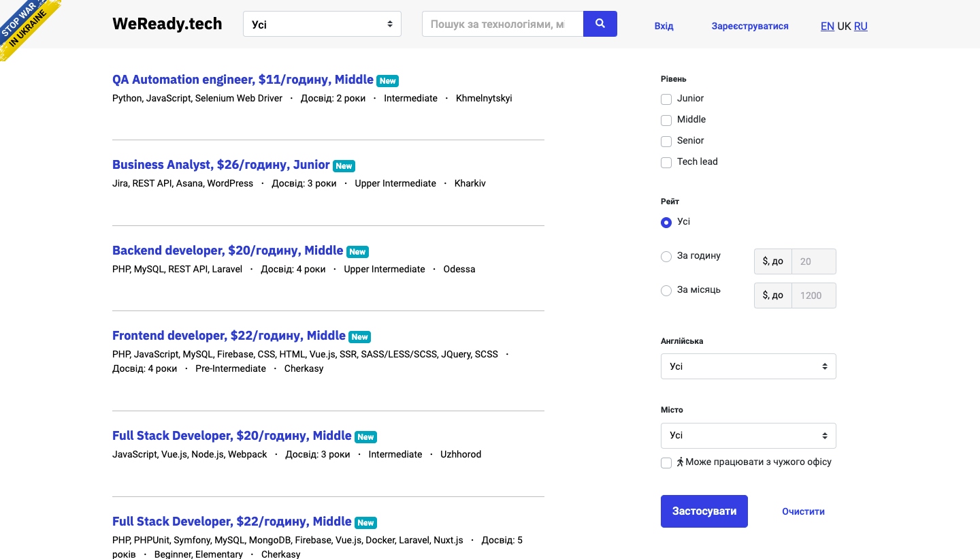Click New badge on $20 Full Stack Developer
Image resolution: width=980 pixels, height=559 pixels.
coord(365,437)
